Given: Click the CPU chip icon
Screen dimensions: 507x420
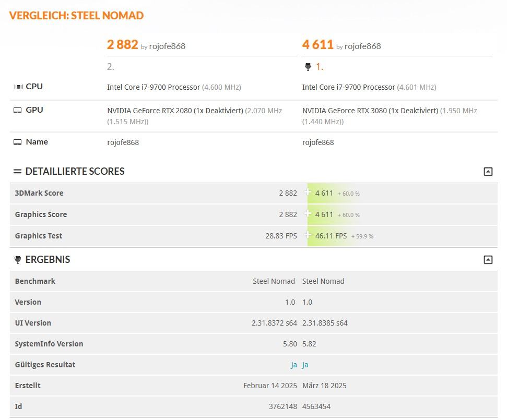Looking at the screenshot, I should coord(18,87).
